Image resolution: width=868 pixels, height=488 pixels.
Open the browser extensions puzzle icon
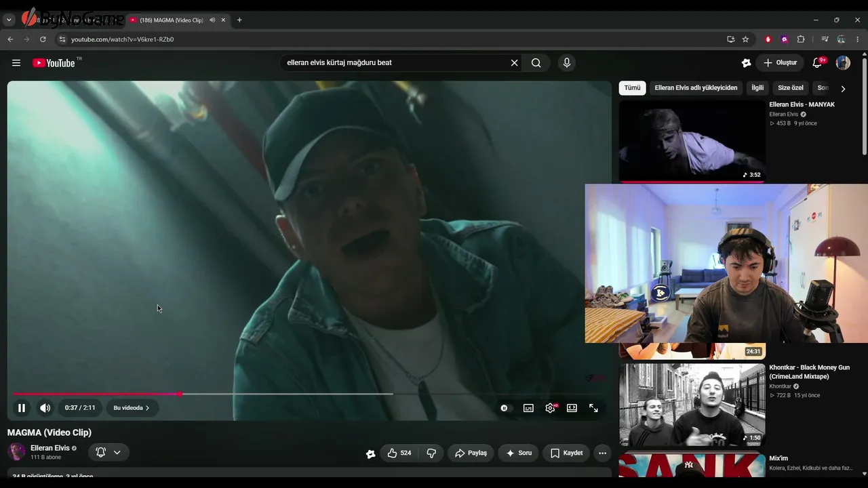click(x=801, y=39)
